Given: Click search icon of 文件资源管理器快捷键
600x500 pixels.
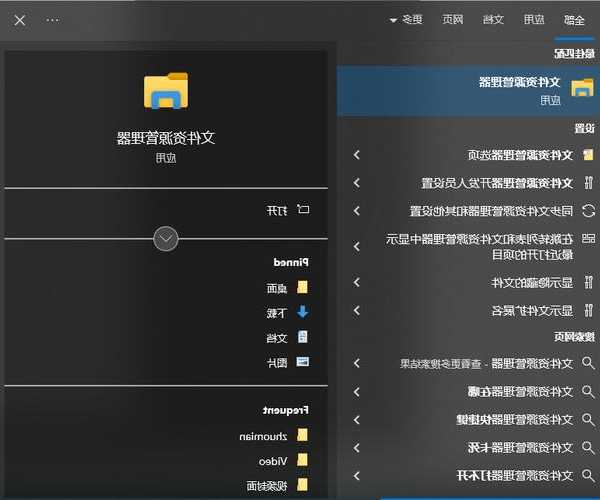Looking at the screenshot, I should (588, 419).
